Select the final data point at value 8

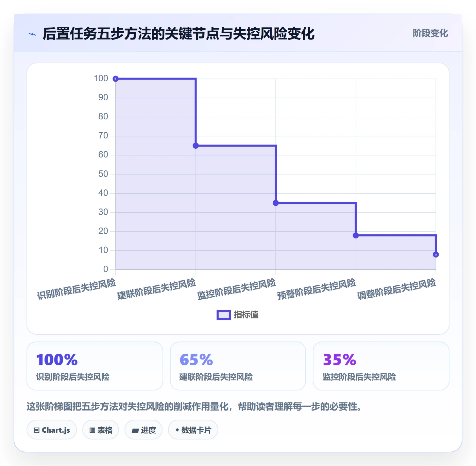pyautogui.click(x=436, y=254)
